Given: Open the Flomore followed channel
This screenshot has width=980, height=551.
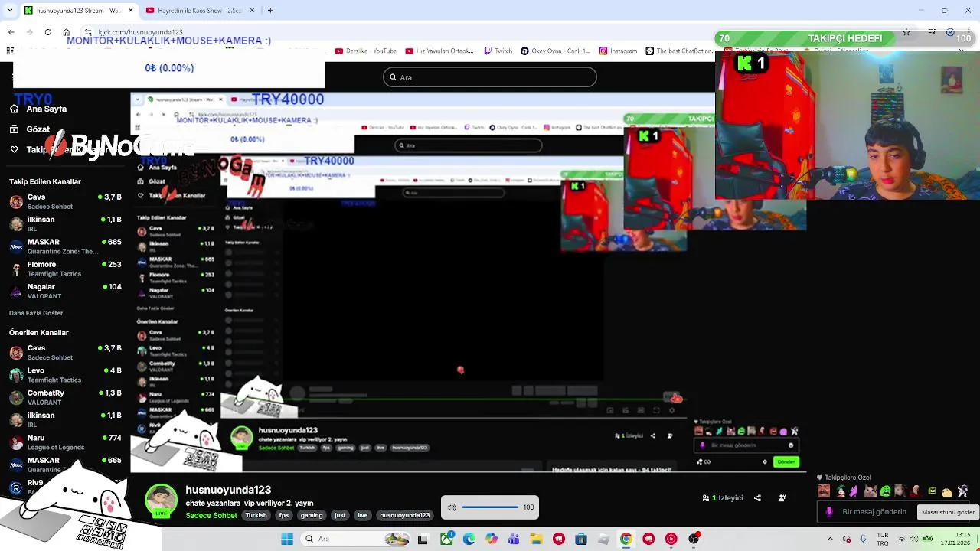Looking at the screenshot, I should coord(65,269).
